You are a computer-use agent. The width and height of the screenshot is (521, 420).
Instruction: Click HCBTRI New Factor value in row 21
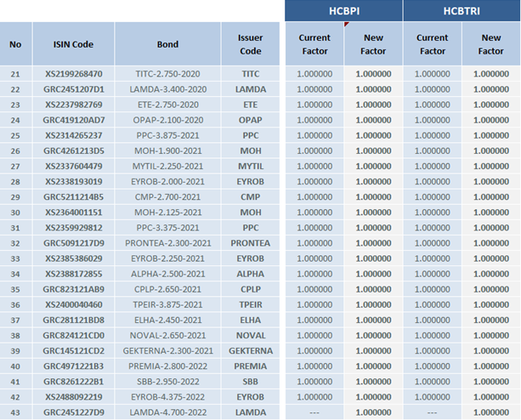coord(490,74)
